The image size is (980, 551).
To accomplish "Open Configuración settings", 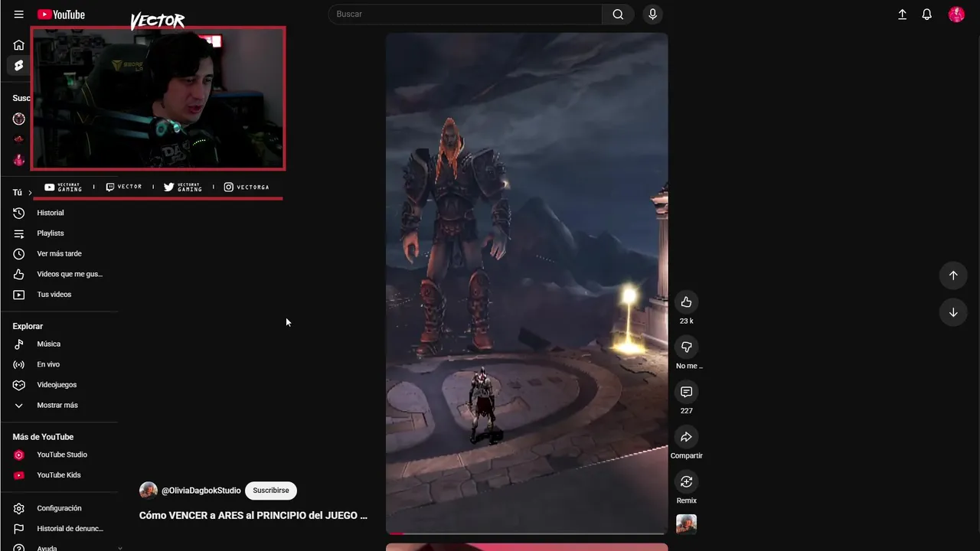I will pos(59,508).
